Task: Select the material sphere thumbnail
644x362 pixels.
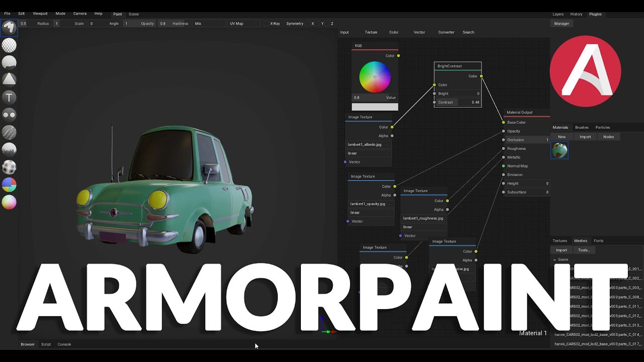Action: pos(559,150)
